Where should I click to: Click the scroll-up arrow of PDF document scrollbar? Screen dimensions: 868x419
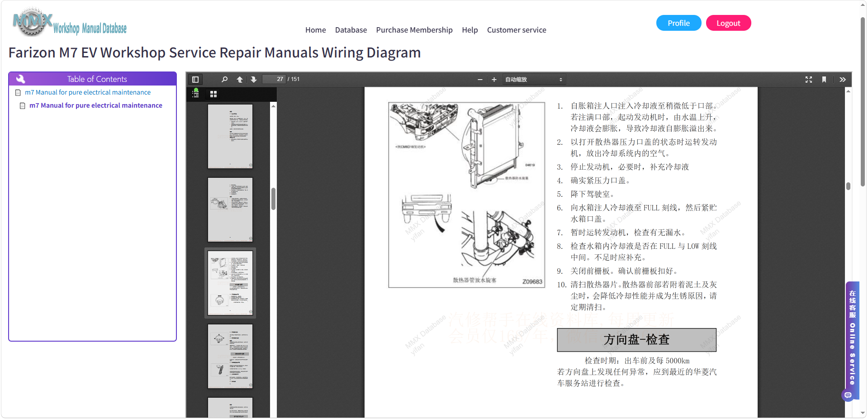(x=848, y=91)
